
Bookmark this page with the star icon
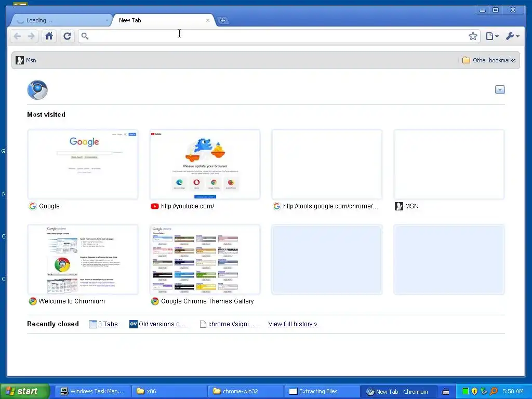click(473, 36)
